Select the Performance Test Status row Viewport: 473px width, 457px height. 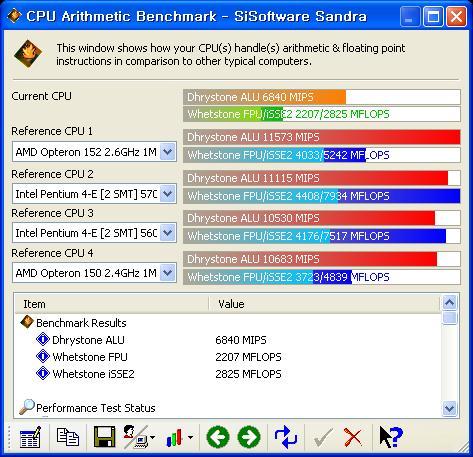(x=228, y=408)
